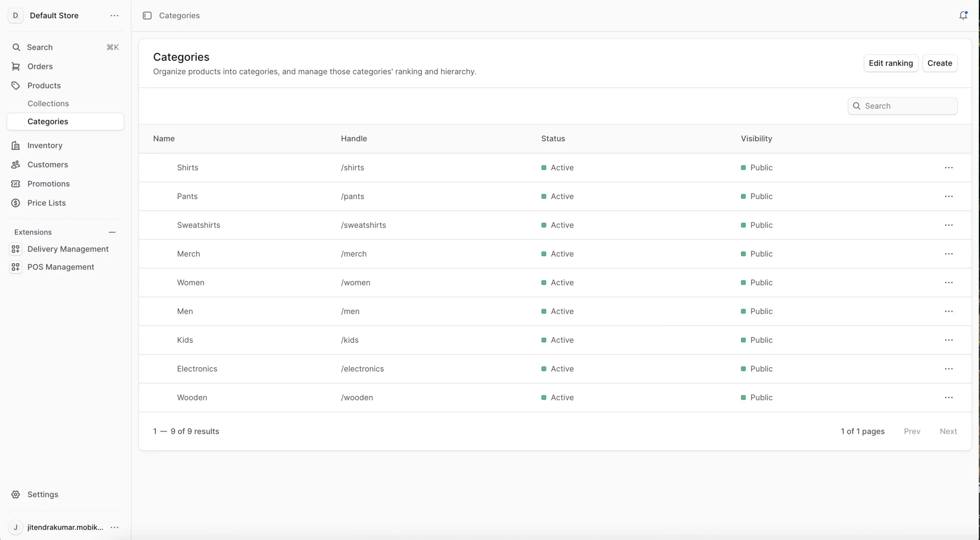Screen dimensions: 980x540
Task: Open actions menu for Men row
Action: [949, 311]
